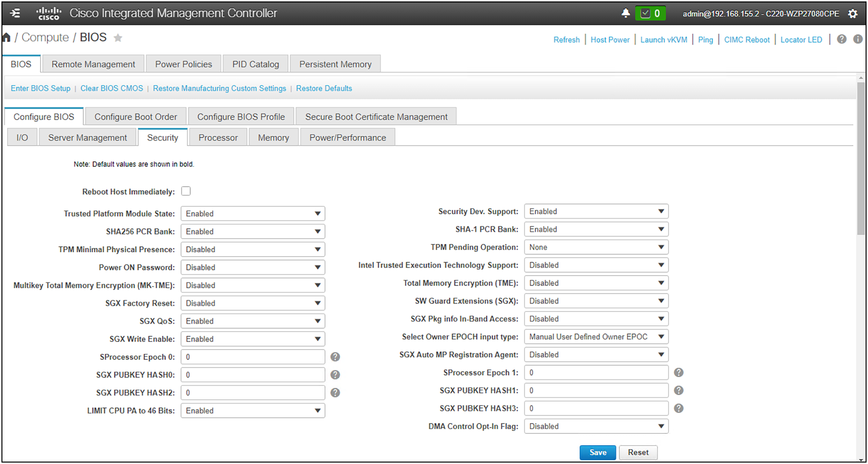Focus the SGX PUBKEY HASH1 field
Viewport: 868px width, 464px height.
coord(596,391)
